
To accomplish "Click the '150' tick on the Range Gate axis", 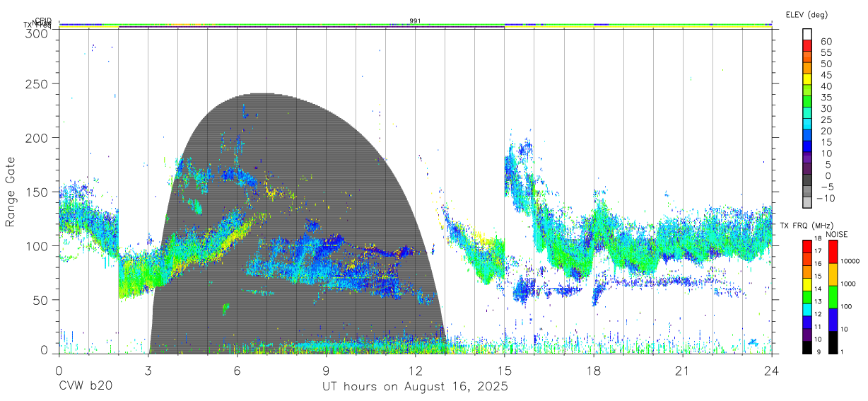I will click(35, 192).
